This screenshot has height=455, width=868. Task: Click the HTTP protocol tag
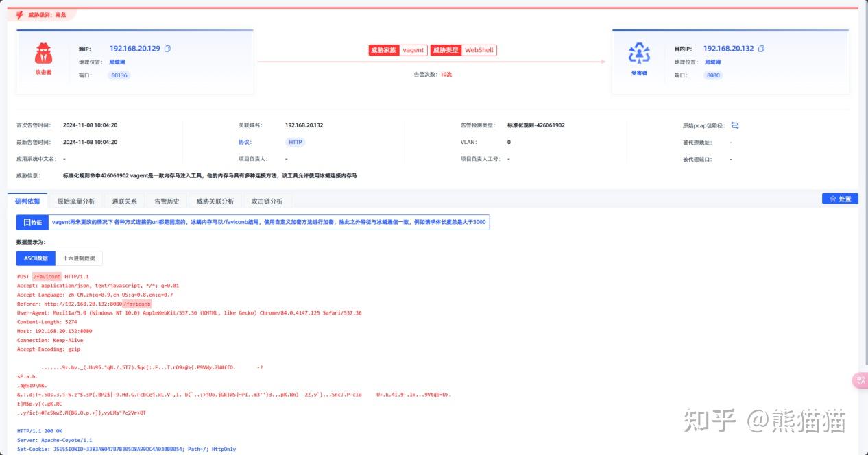tap(295, 142)
